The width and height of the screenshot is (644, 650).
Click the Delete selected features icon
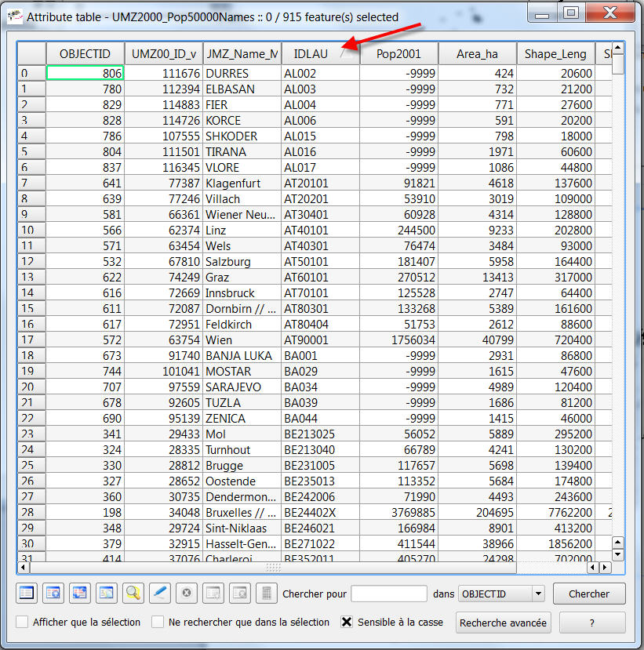point(187,594)
